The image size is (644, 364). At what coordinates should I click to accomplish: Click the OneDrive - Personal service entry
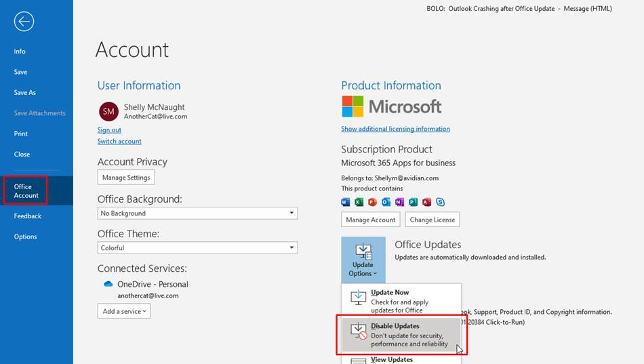tap(153, 284)
